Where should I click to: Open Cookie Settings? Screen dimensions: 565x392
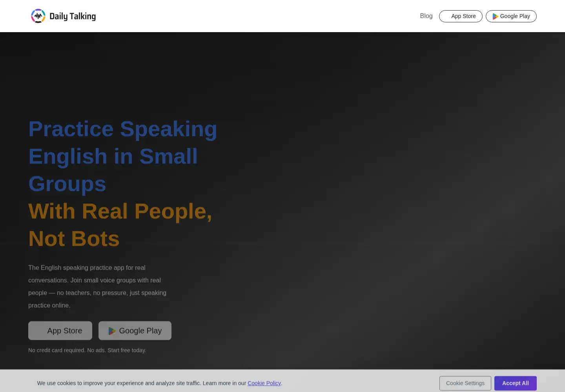[465, 383]
